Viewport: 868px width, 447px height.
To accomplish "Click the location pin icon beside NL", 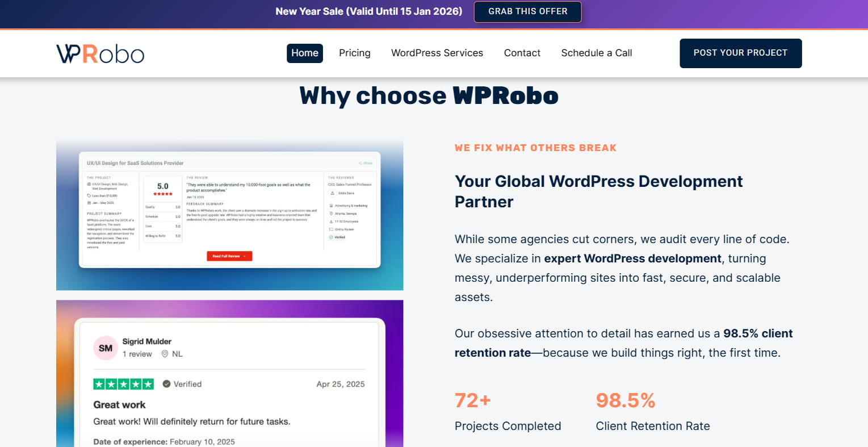I will 165,354.
